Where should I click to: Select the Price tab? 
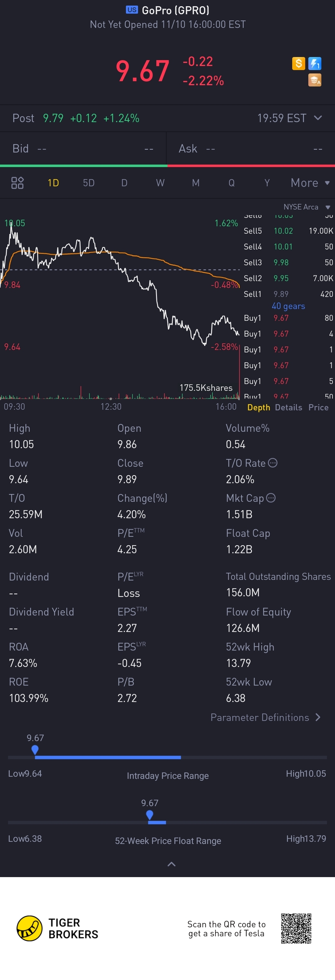pyautogui.click(x=318, y=408)
